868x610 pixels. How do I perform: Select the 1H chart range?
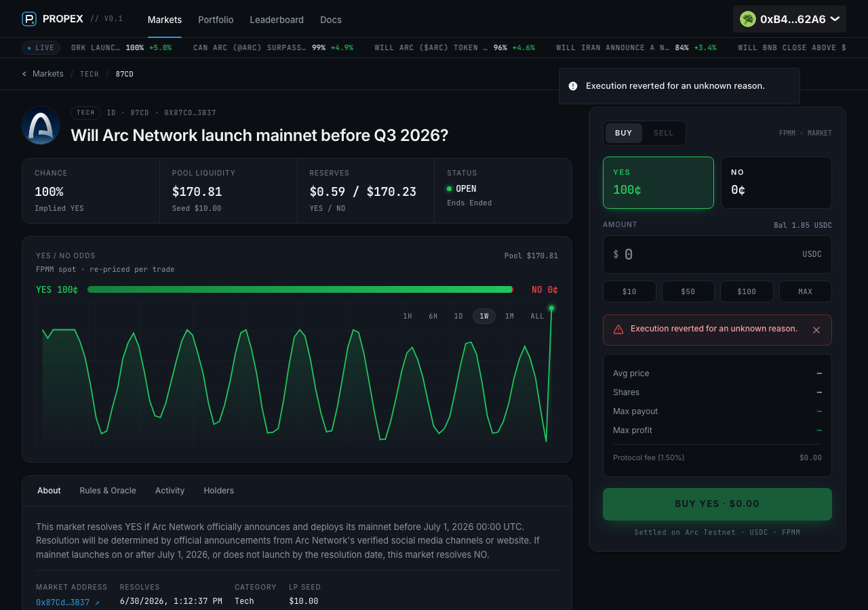(408, 317)
